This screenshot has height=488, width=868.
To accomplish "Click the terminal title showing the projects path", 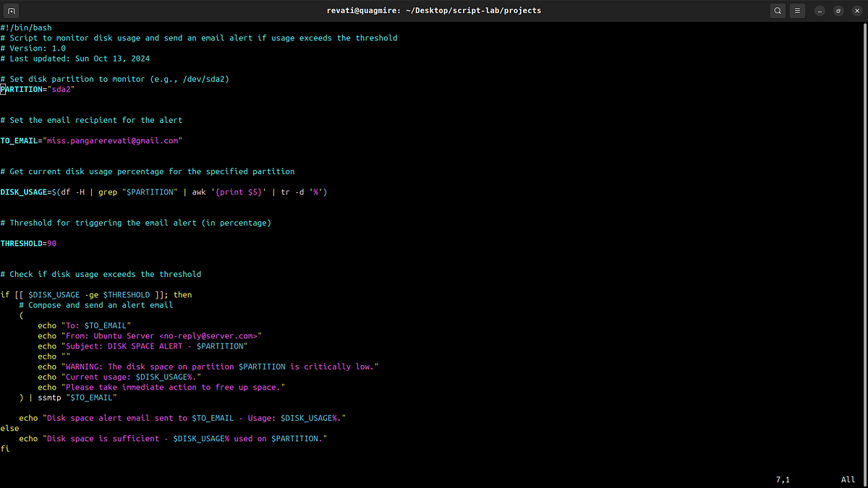I will click(434, 10).
